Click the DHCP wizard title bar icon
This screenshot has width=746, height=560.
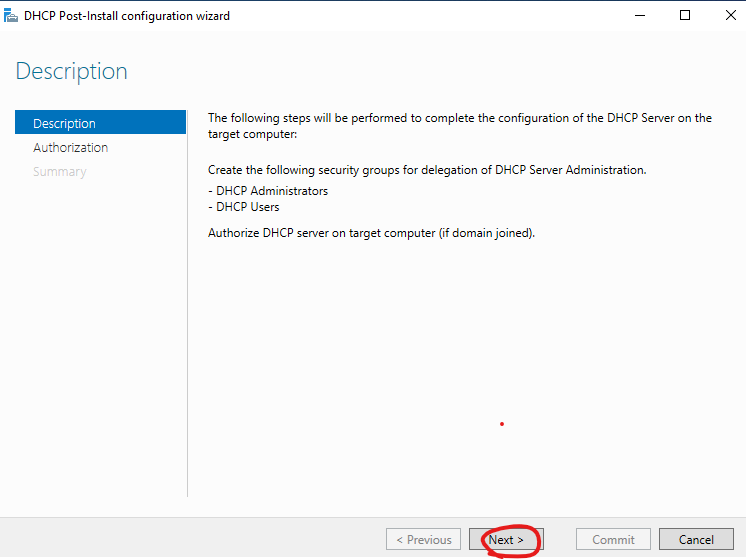point(10,16)
